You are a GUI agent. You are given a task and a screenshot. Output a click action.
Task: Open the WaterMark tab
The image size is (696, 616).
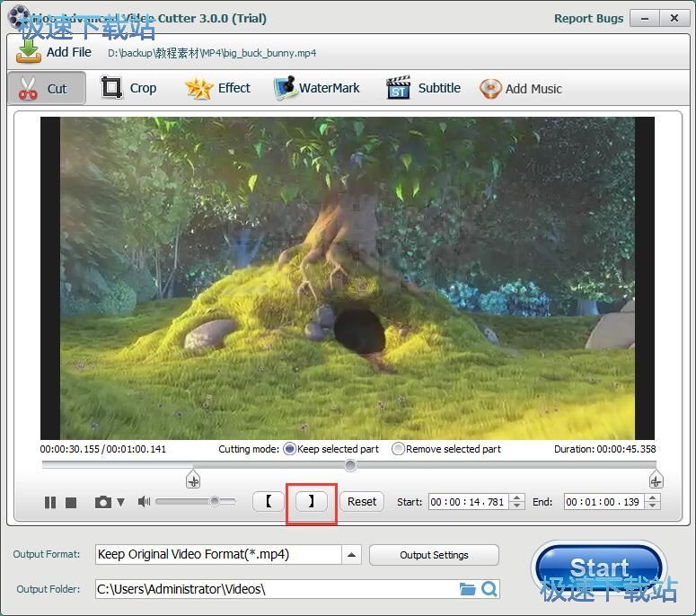coord(317,88)
